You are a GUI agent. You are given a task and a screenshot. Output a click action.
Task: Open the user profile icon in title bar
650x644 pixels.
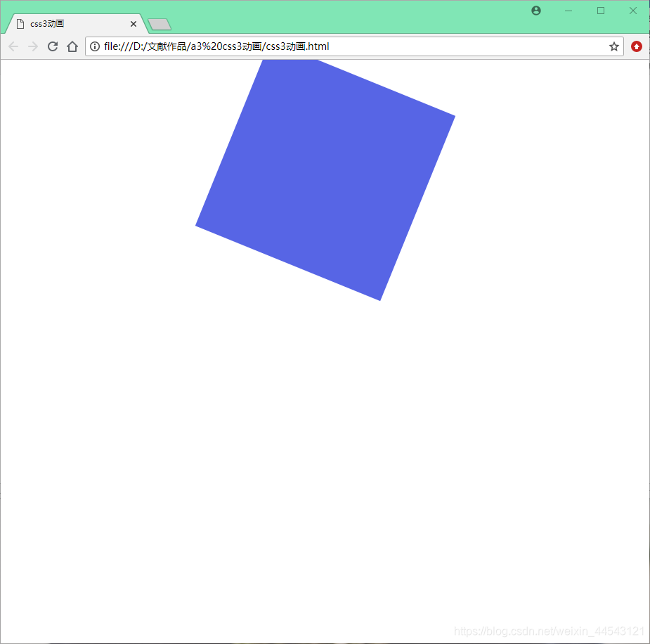pyautogui.click(x=536, y=11)
